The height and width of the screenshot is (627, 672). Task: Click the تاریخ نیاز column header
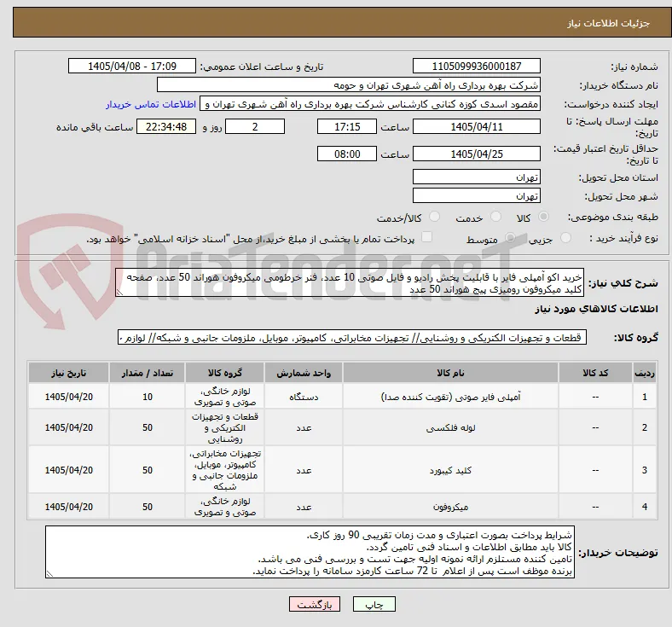(x=68, y=373)
